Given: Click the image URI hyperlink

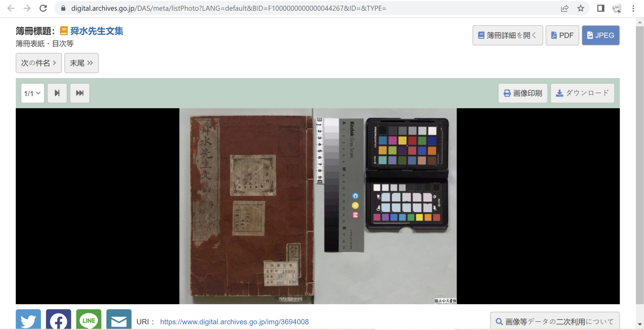Looking at the screenshot, I should (x=234, y=322).
